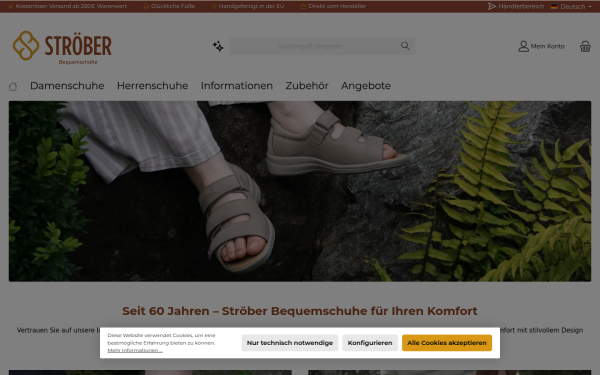Image resolution: width=600 pixels, height=375 pixels.
Task: Click the Seit 60 Jahren headline
Action: pos(300,311)
